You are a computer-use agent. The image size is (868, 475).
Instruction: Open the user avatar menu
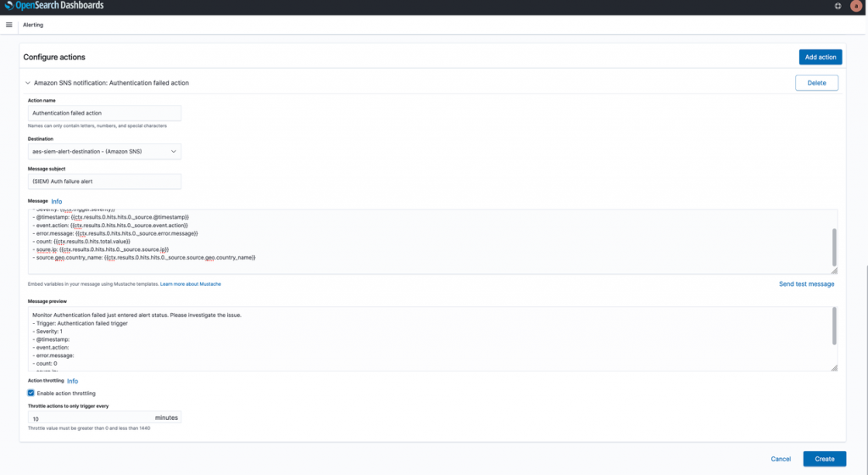[x=856, y=6]
